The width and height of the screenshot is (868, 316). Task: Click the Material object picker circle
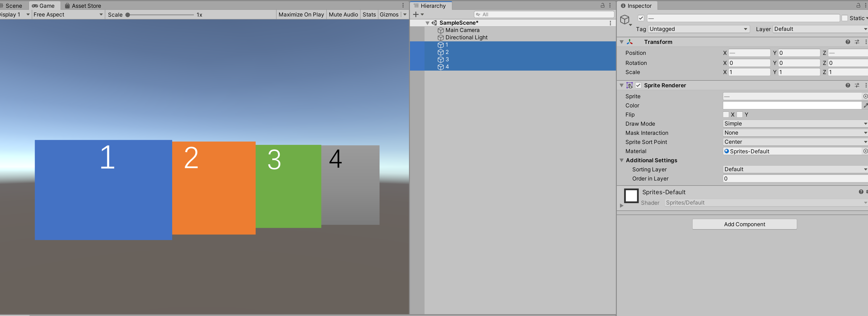[x=865, y=151]
